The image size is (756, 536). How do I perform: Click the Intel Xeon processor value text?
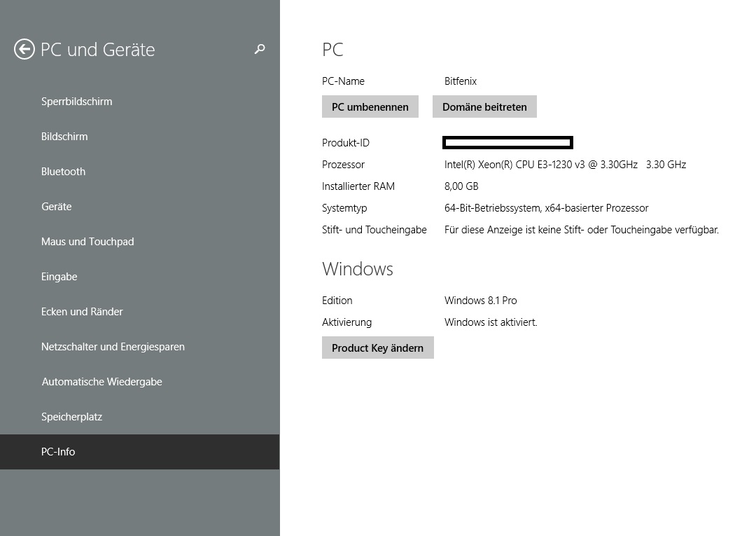tap(565, 165)
